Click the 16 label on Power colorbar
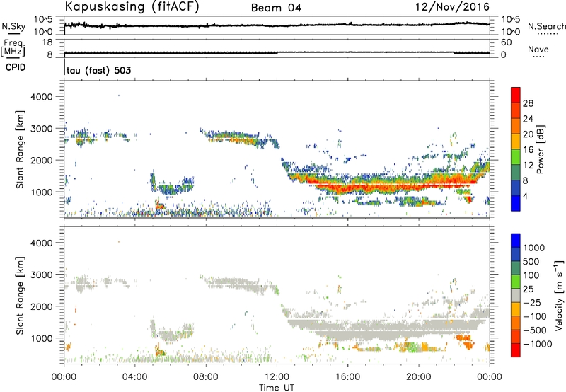The height and width of the screenshot is (392, 566). coord(528,150)
